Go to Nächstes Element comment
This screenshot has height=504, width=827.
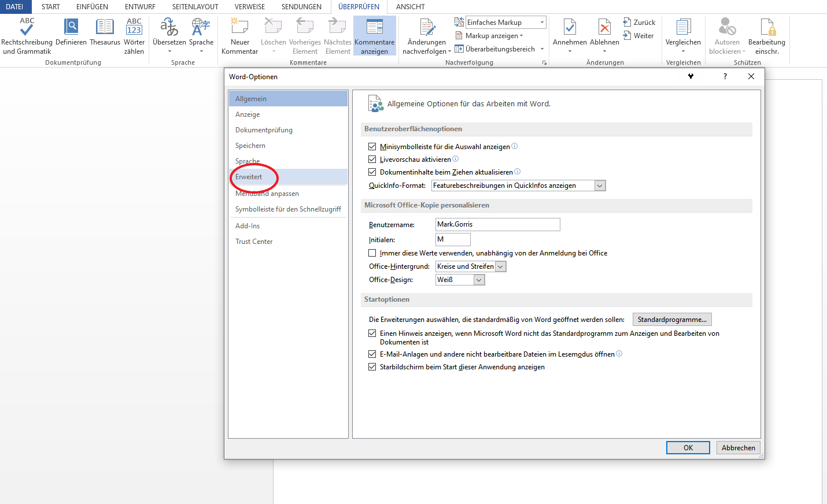338,36
